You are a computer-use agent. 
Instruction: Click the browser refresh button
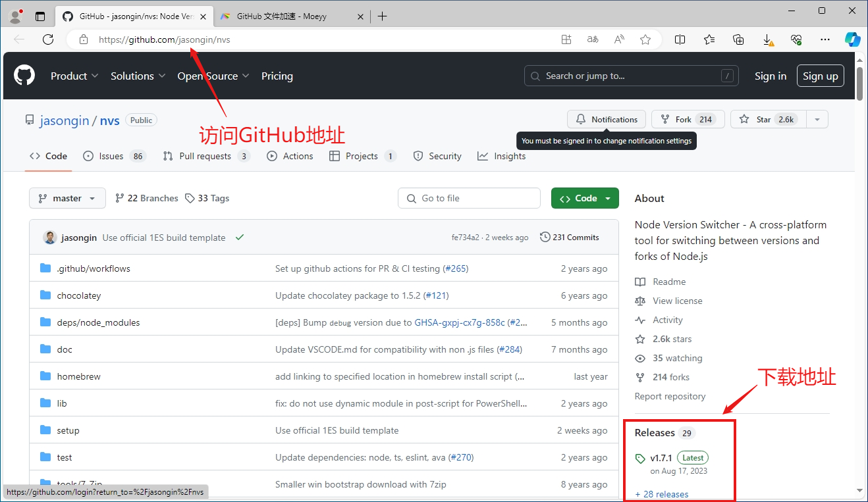click(x=48, y=39)
